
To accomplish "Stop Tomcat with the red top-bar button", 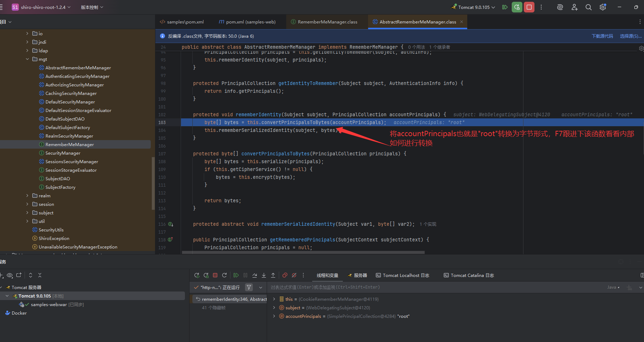I will [x=529, y=7].
